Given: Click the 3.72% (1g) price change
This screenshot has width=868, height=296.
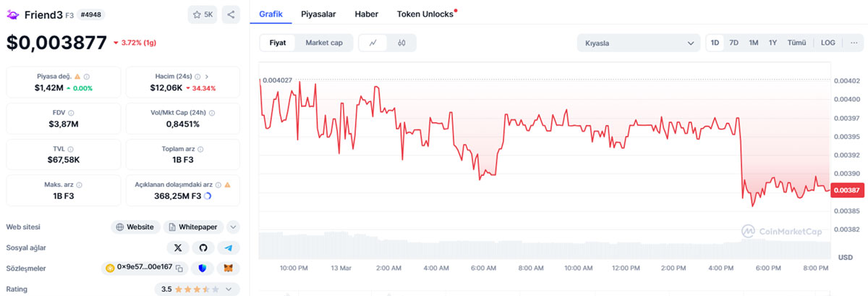Looking at the screenshot, I should [135, 43].
